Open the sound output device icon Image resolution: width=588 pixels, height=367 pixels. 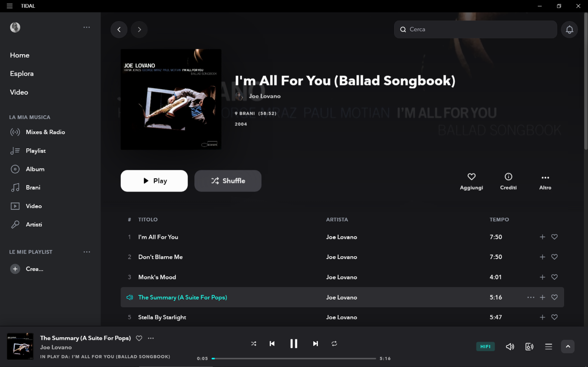coord(529,347)
